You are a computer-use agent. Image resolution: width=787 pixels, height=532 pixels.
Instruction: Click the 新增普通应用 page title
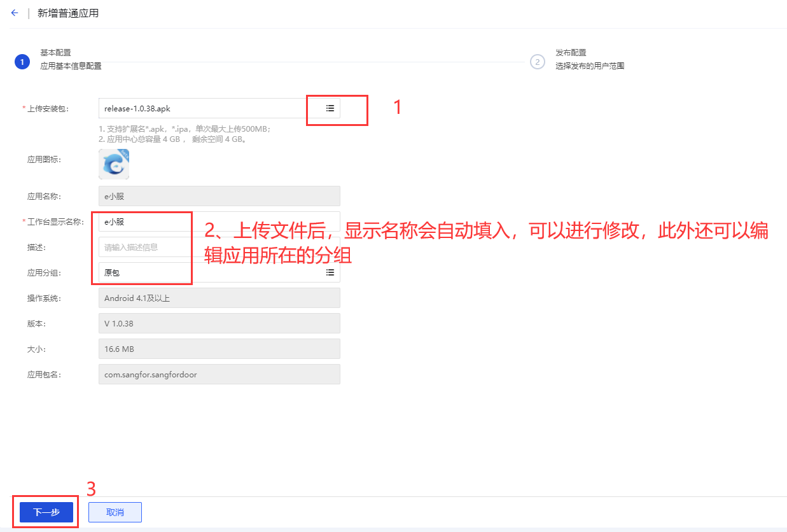(x=68, y=13)
